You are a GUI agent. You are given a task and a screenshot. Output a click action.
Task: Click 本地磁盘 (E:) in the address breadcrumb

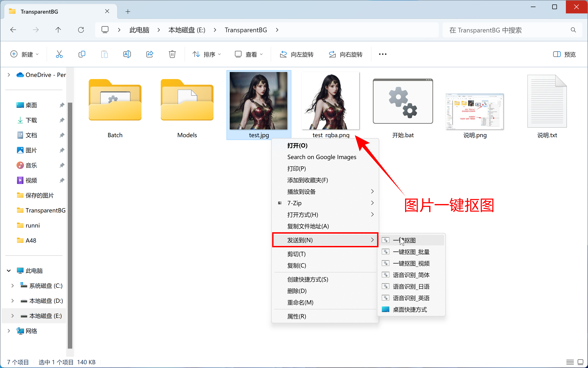[x=187, y=30]
